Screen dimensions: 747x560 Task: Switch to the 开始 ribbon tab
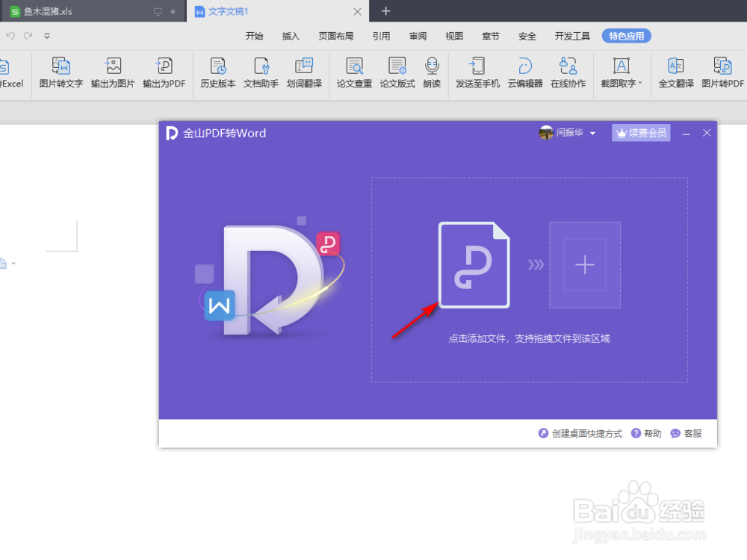254,36
